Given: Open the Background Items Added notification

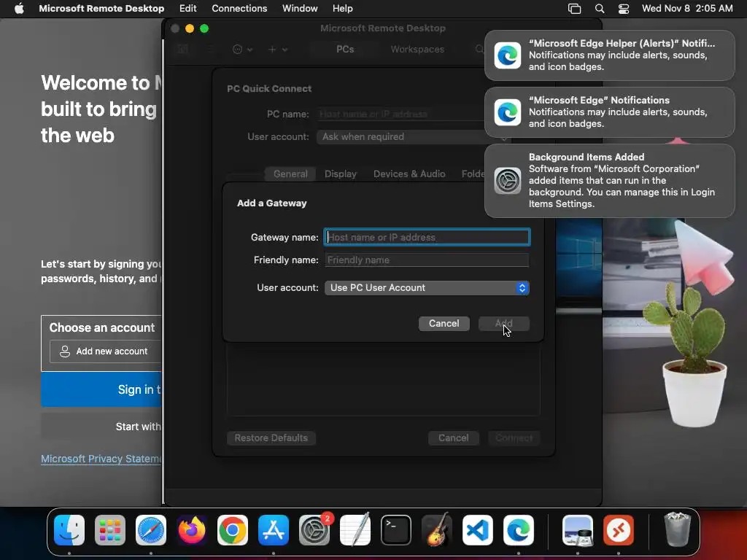Looking at the screenshot, I should point(609,181).
